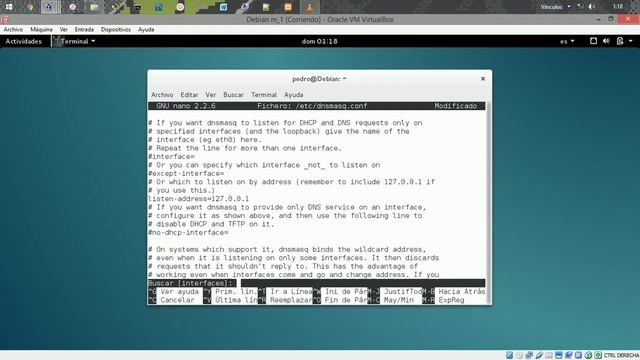Viewport: 640px width, 360px height.
Task: Open VirtualBox Dispositivos menu
Action: [116, 29]
